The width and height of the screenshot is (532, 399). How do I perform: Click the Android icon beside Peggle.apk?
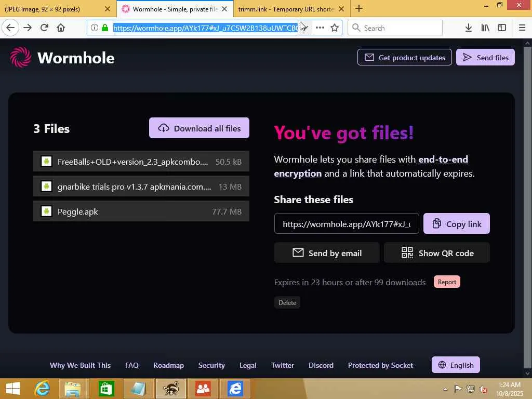point(46,211)
